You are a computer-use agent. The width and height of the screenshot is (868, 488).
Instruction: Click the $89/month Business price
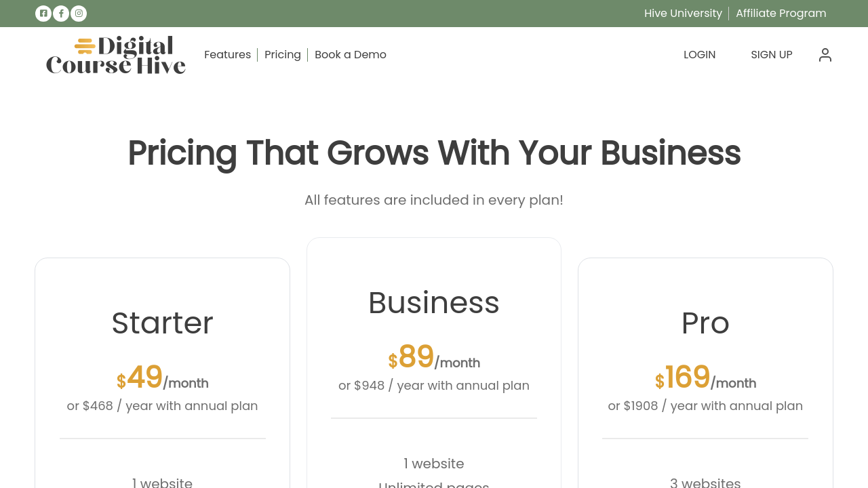(434, 358)
